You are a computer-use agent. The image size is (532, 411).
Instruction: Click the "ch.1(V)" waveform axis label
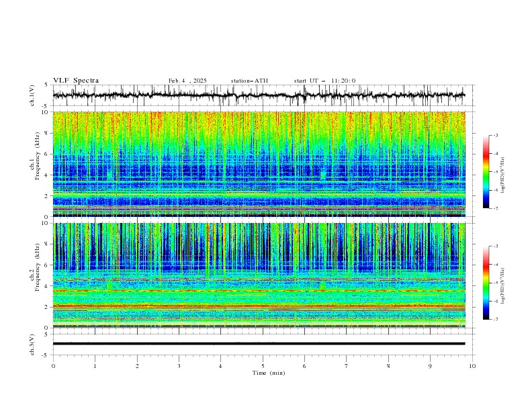point(32,95)
